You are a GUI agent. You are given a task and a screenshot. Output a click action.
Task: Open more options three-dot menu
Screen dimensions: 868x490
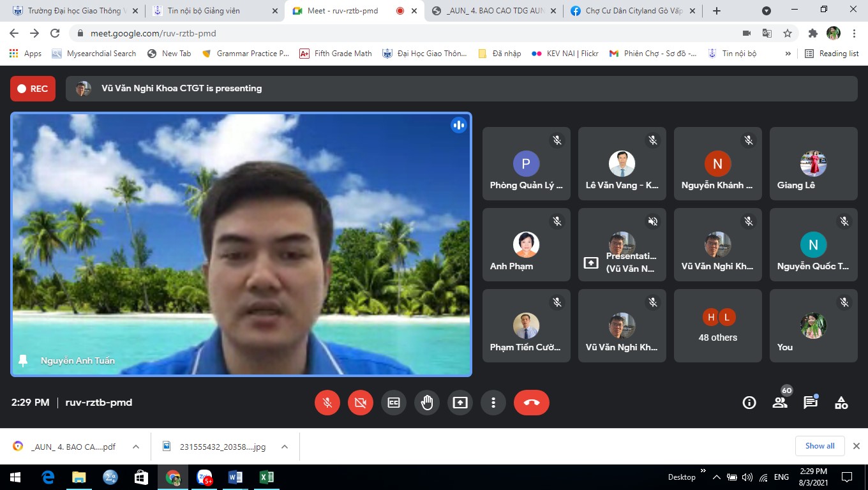point(493,403)
